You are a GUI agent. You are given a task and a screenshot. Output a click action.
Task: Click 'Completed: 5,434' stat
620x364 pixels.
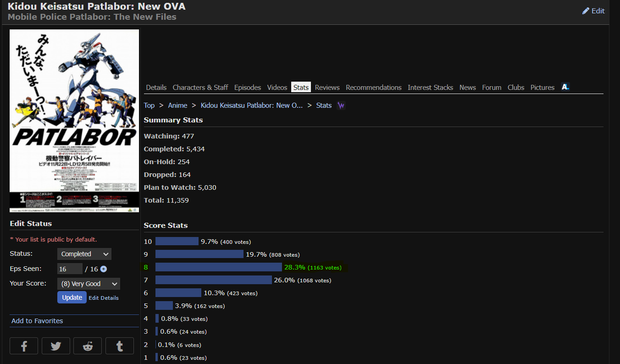coord(174,149)
